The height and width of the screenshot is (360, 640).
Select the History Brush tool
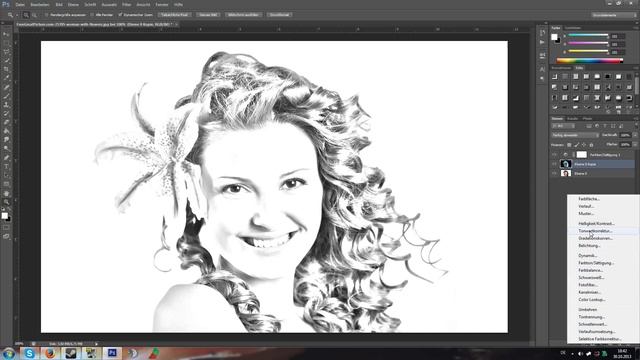coord(7,113)
